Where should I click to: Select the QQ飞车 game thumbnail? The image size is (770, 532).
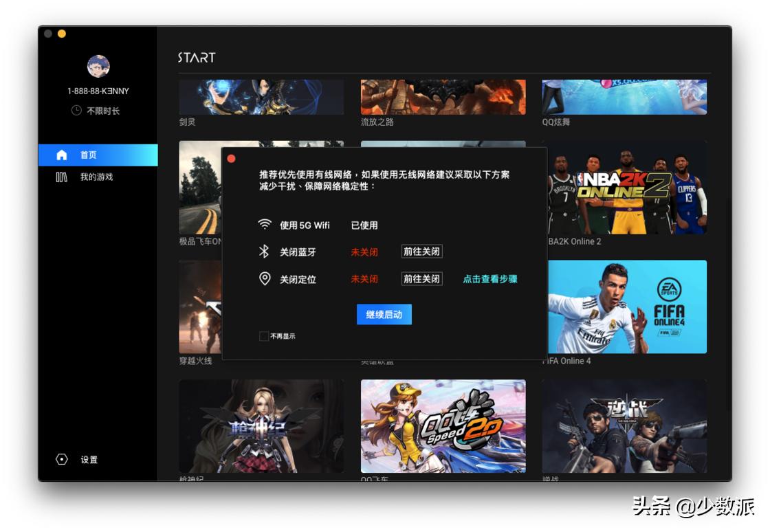tap(443, 427)
